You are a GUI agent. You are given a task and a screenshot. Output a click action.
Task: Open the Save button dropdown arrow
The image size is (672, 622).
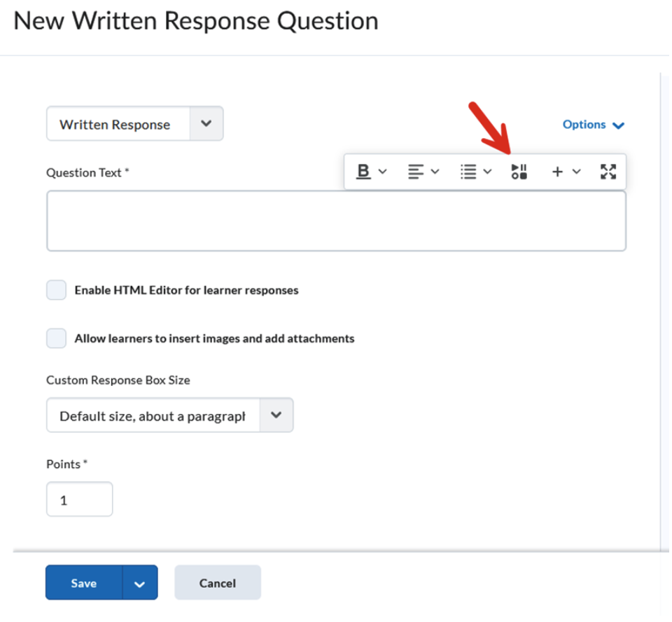point(140,583)
